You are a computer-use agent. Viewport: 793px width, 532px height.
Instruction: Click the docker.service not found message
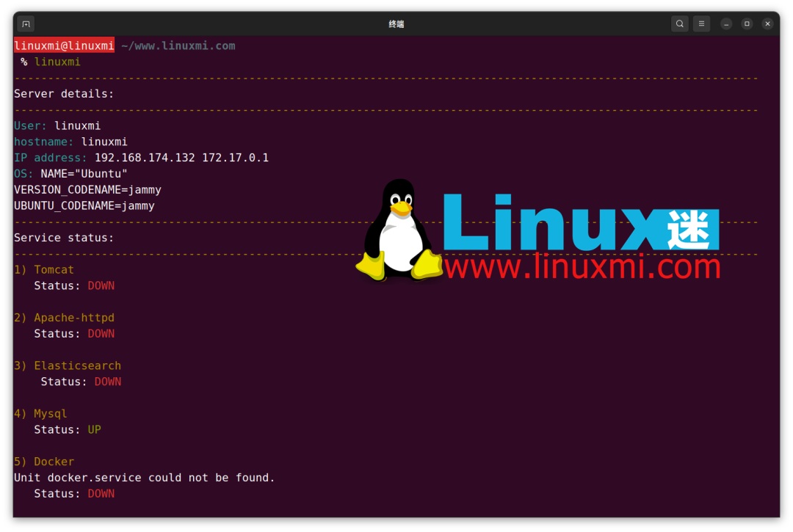[144, 478]
